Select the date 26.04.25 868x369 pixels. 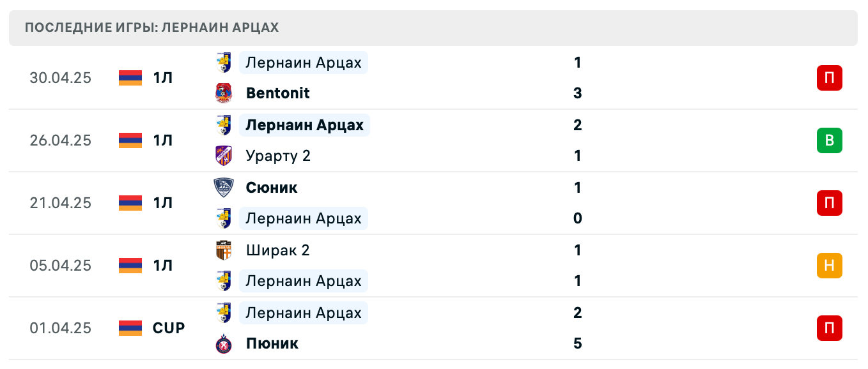(61, 140)
